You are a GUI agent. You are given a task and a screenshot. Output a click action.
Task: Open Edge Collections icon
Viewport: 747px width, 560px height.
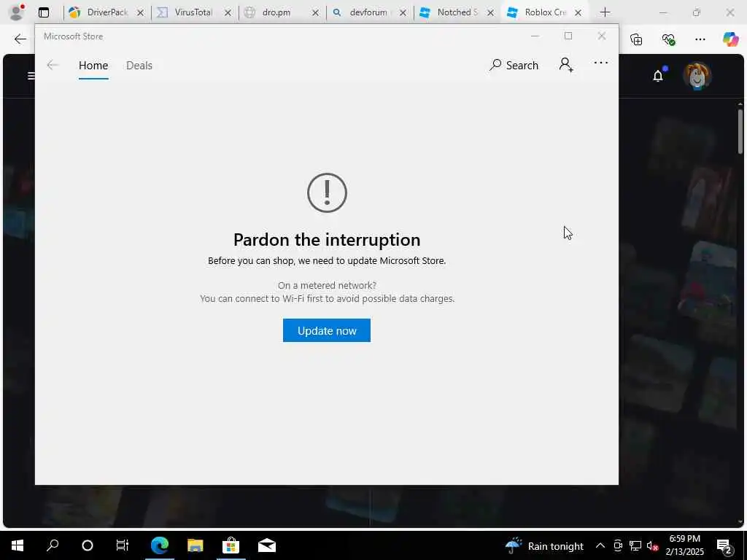tap(636, 39)
